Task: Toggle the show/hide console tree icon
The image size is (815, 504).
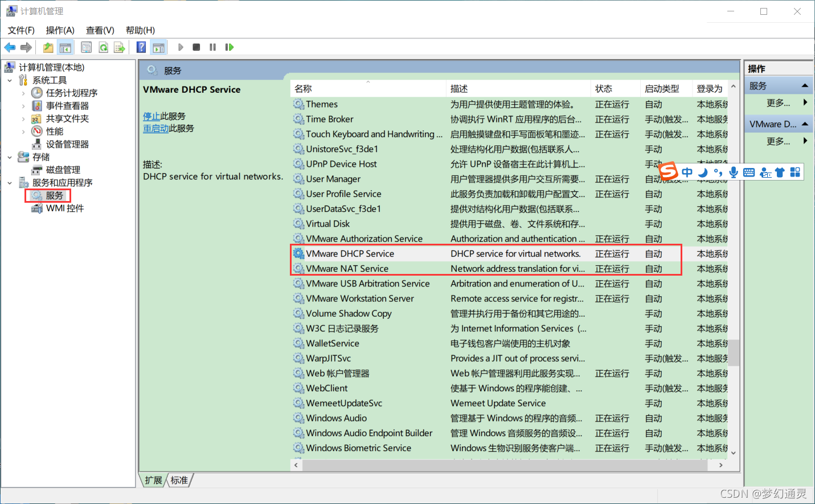Action: tap(65, 47)
